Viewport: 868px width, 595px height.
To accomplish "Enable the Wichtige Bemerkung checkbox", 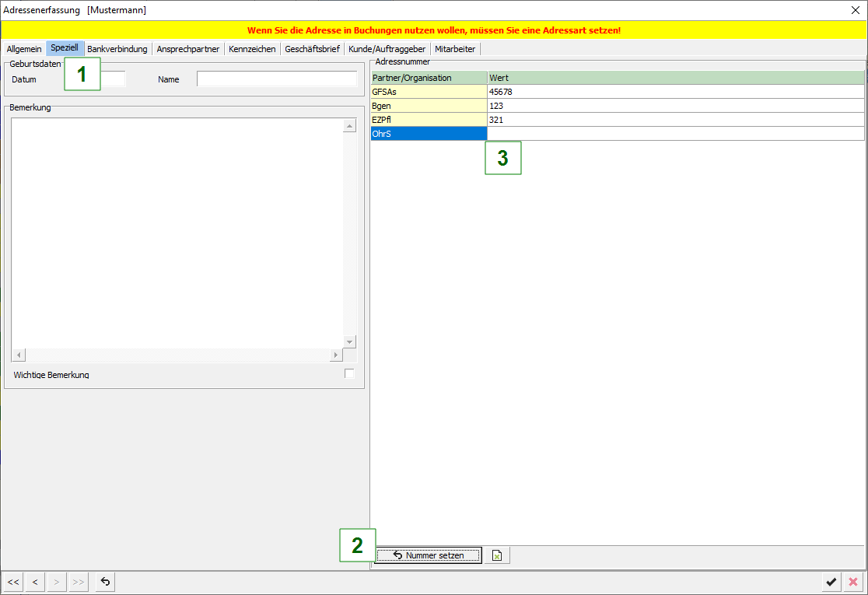I will click(349, 374).
